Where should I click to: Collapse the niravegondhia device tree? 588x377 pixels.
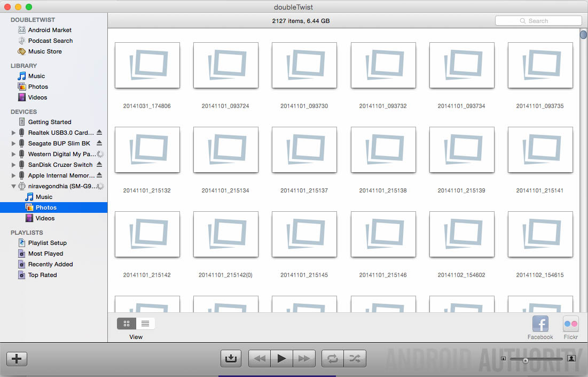tap(14, 186)
